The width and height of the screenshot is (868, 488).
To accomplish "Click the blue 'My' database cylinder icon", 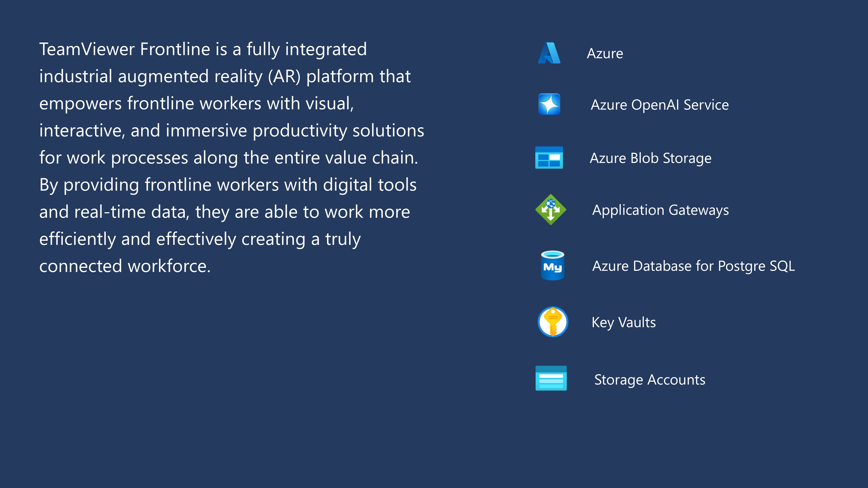I will coord(553,265).
